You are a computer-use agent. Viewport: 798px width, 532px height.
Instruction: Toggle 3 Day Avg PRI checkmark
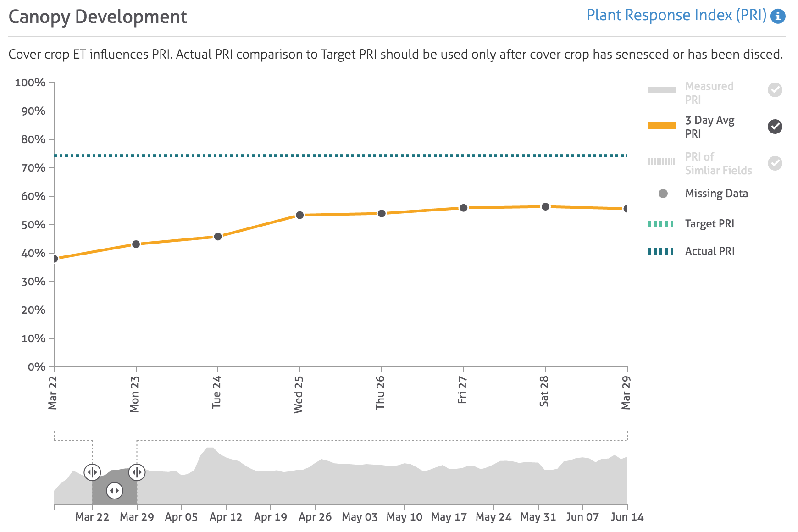pyautogui.click(x=775, y=127)
